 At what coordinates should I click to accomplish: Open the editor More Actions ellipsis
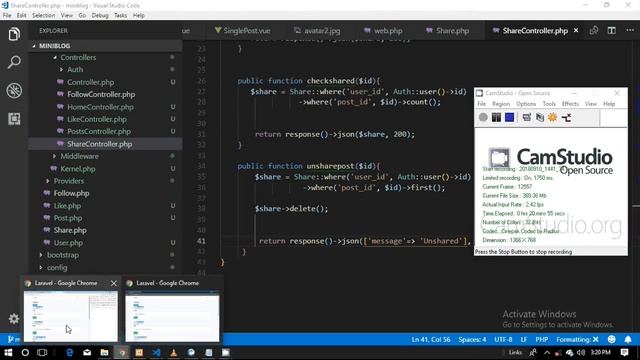point(630,31)
